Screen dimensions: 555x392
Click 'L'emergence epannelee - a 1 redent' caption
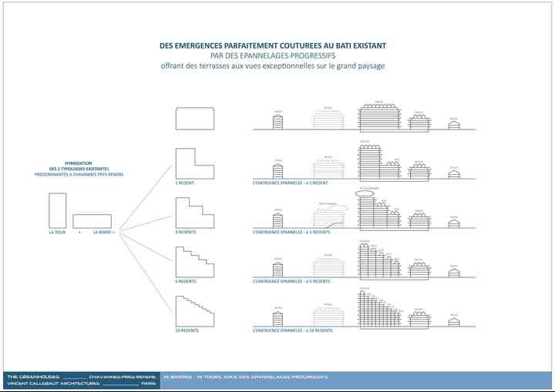(x=291, y=183)
